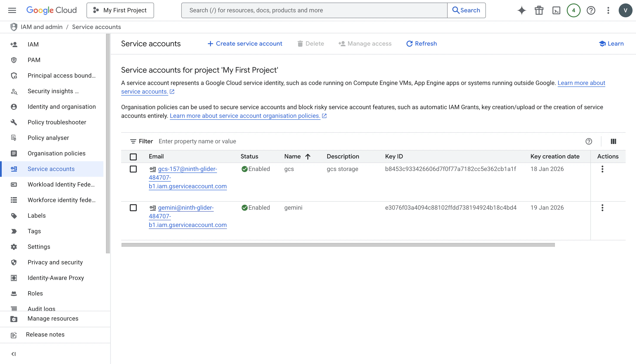
Task: Open Identity-Aware Proxy
Action: pyautogui.click(x=51, y=278)
